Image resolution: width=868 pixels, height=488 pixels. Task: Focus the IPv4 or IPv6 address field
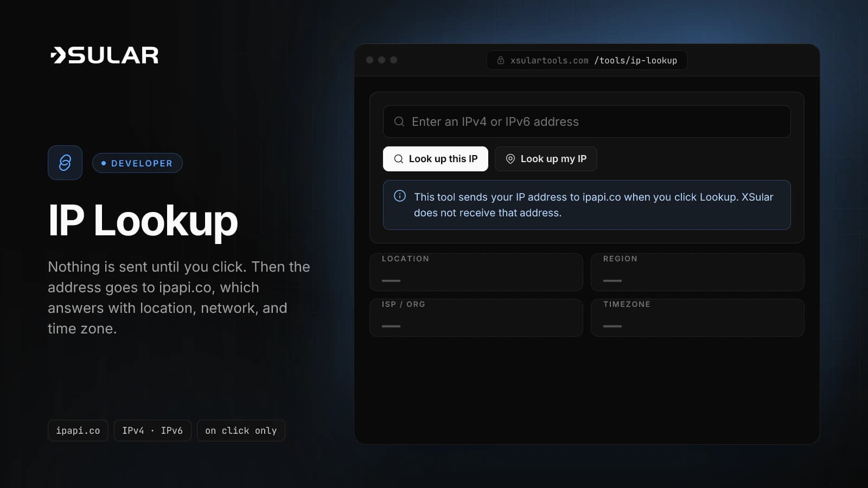[587, 121]
